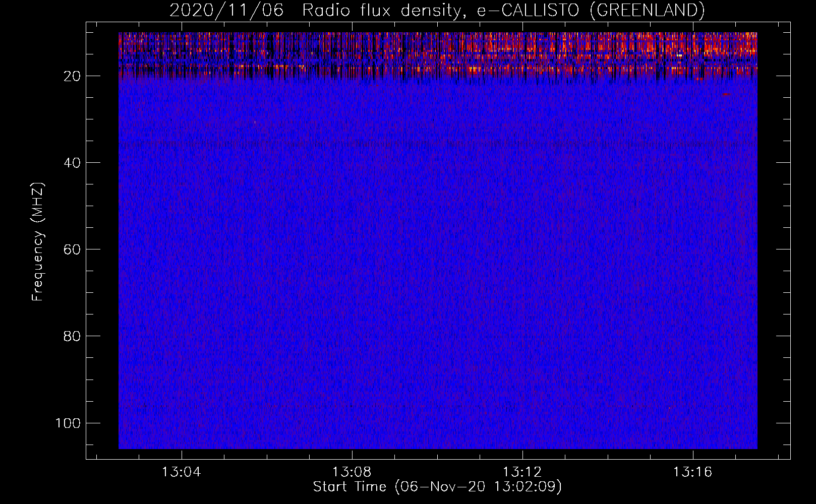This screenshot has width=816, height=504.
Task: Click the e-CALLISTO (GREENLAND) title text
Action: pyautogui.click(x=591, y=11)
